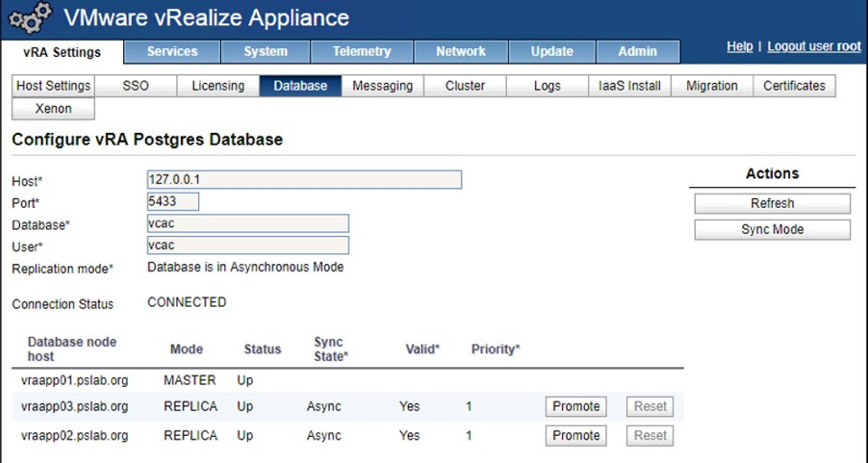This screenshot has height=463, width=868.
Task: Select the Network tab
Action: (x=461, y=52)
